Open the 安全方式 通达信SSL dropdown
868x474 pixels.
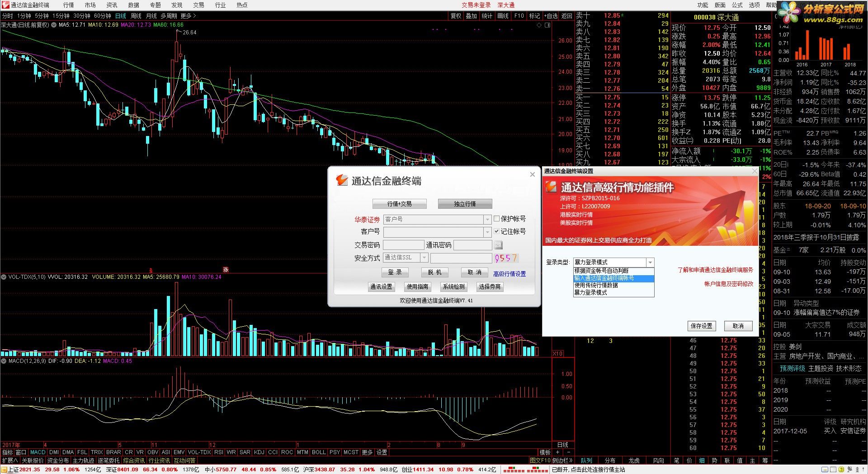click(424, 258)
